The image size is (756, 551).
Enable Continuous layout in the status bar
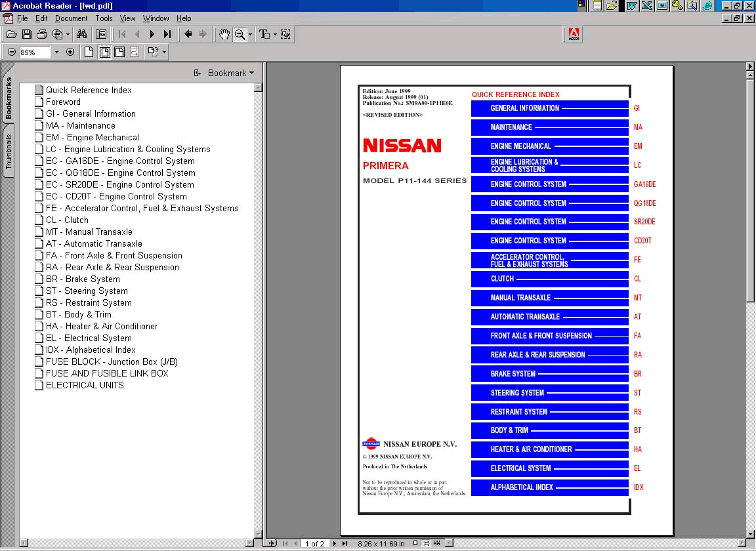point(426,543)
